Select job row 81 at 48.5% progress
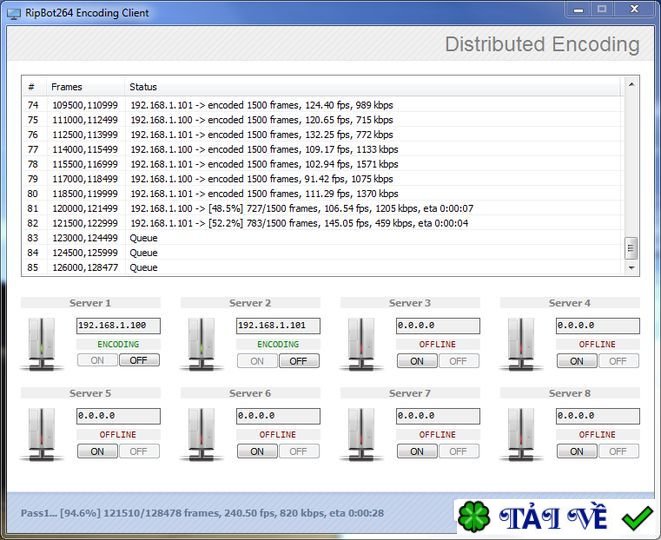 coord(322,208)
